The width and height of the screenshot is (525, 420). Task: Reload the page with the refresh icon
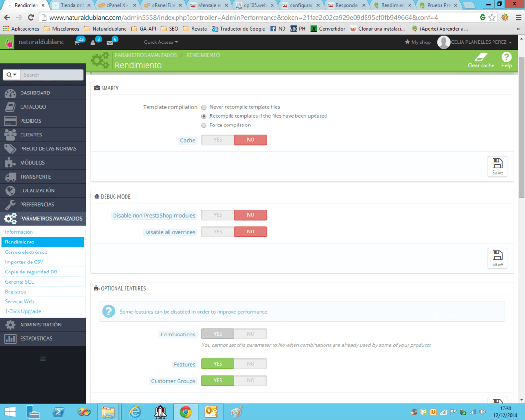click(31, 17)
